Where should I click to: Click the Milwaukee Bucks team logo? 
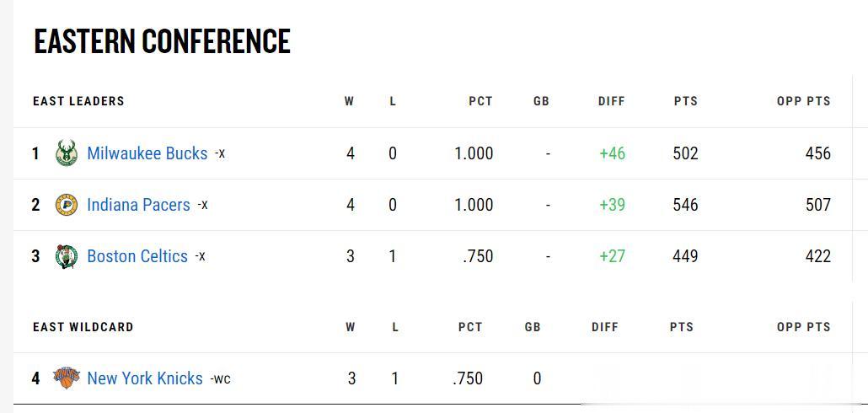coord(67,153)
